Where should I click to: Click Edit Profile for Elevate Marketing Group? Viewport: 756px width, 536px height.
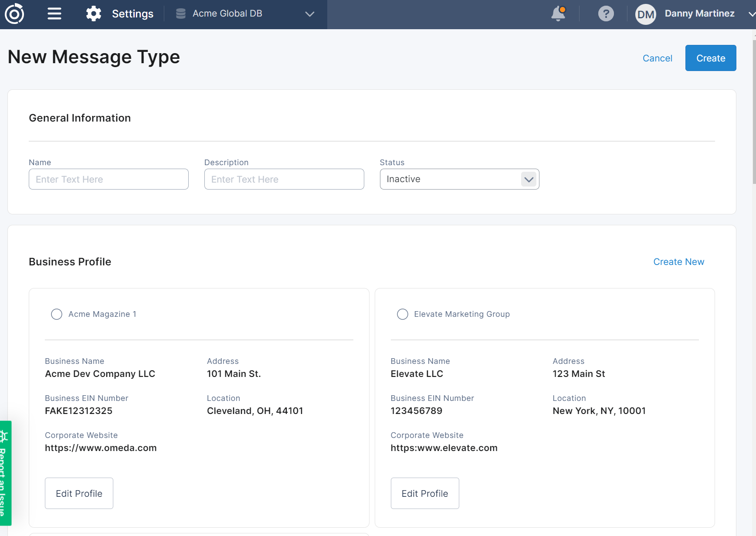coord(424,493)
